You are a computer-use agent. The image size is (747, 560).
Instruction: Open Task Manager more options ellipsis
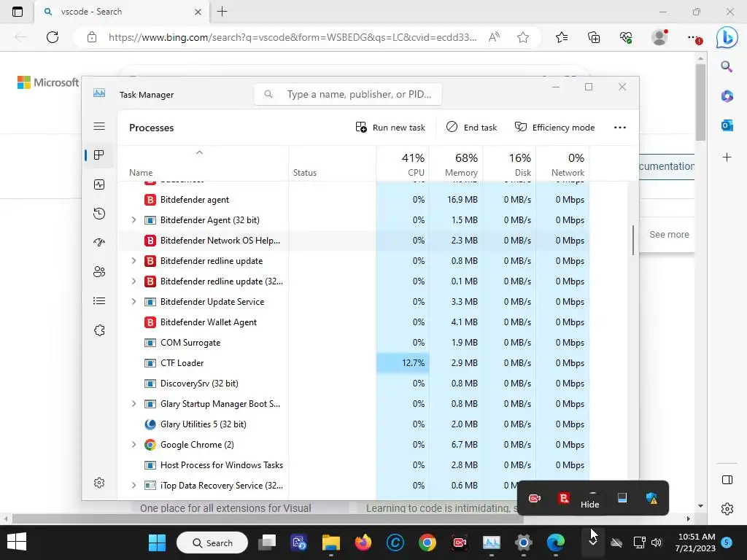[x=620, y=127]
